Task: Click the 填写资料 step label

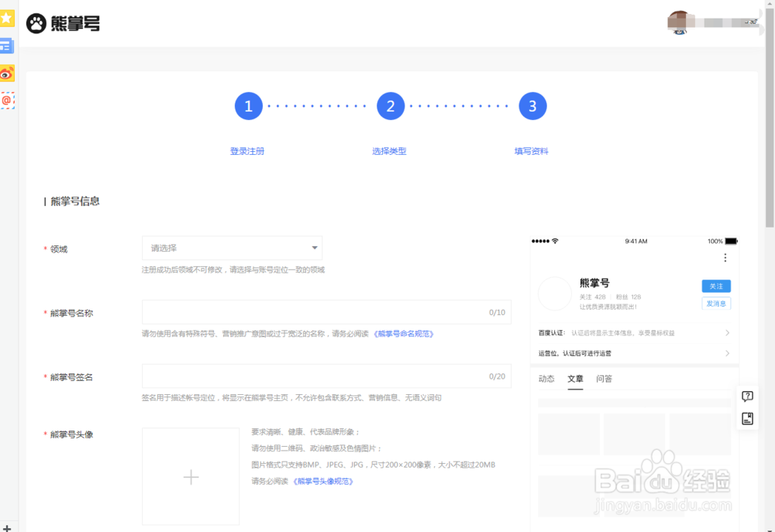Action: (x=532, y=151)
